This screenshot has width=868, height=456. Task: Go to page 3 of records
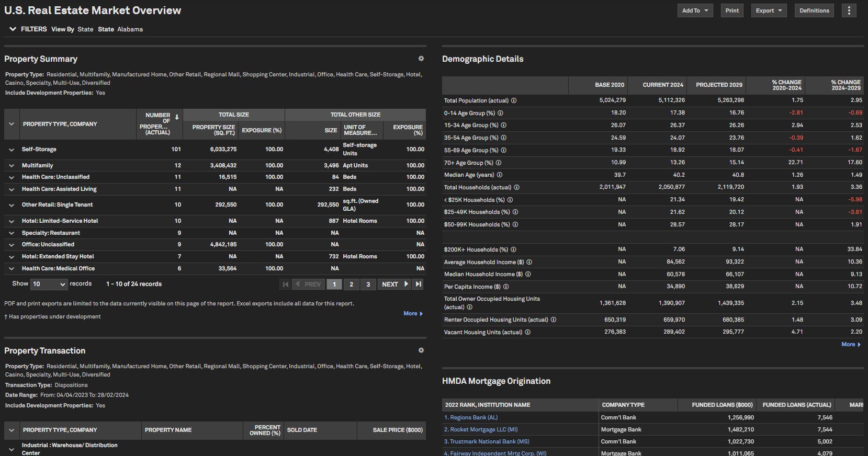click(368, 284)
